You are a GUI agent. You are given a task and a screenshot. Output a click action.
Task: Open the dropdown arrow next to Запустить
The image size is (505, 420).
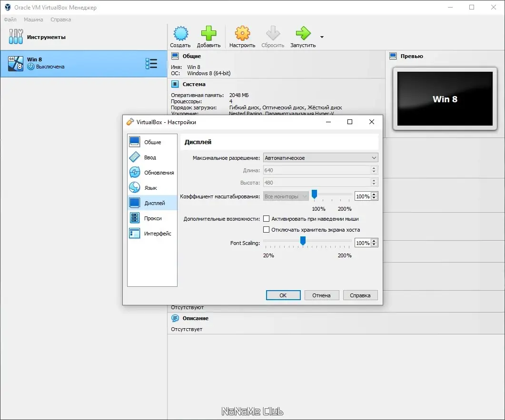coord(322,37)
